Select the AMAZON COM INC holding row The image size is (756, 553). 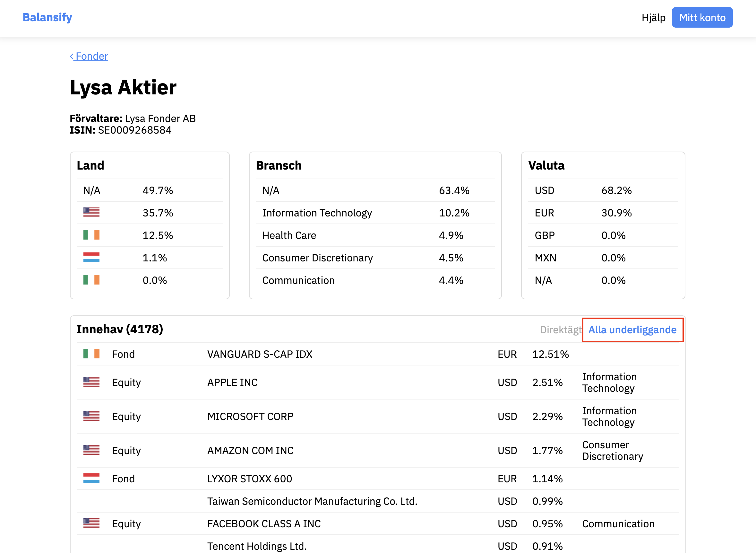click(250, 450)
